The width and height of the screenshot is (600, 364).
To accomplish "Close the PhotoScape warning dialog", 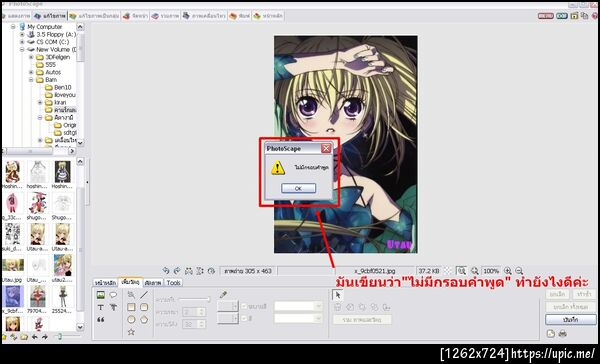I will pos(326,149).
